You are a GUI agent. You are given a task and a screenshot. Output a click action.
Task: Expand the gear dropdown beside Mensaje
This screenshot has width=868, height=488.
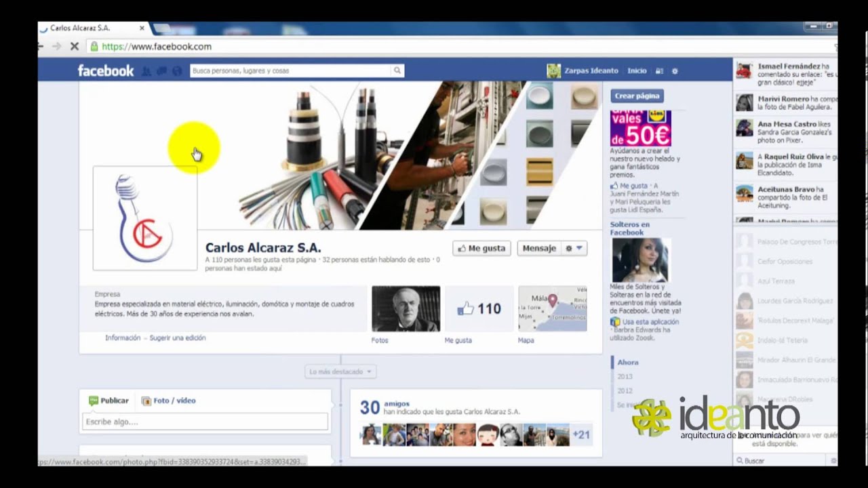coord(574,248)
